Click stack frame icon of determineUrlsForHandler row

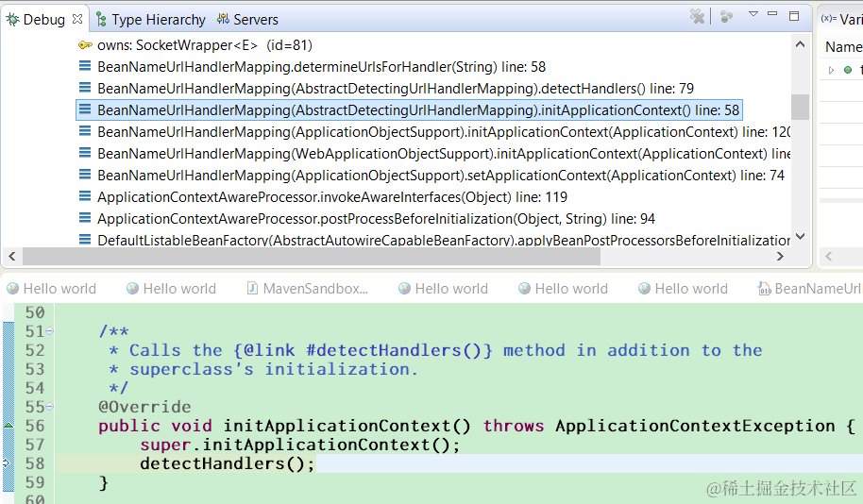(x=85, y=67)
